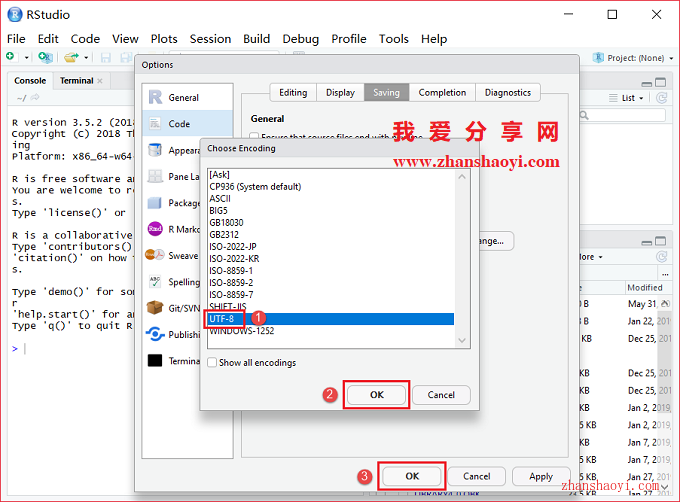Select [Ask] in encoding list
Image resolution: width=680 pixels, height=502 pixels.
[331, 174]
